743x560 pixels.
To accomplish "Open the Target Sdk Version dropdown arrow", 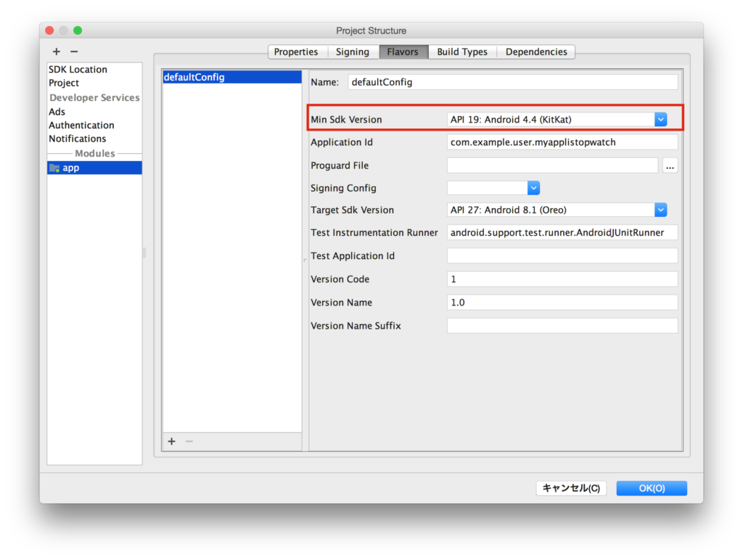I will (660, 210).
